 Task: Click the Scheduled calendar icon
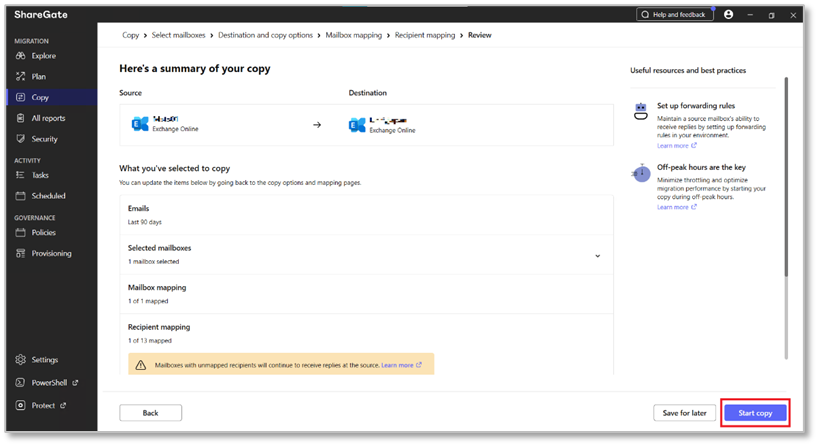coord(20,196)
